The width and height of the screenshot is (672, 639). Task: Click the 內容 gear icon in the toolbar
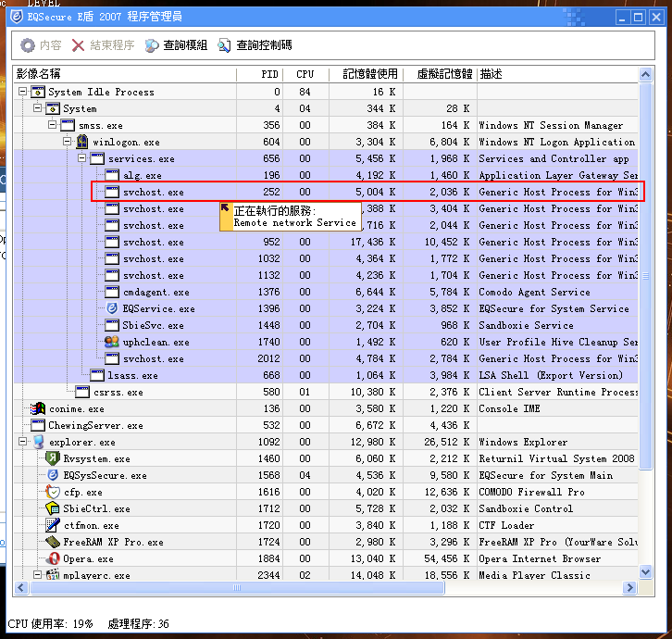28,45
